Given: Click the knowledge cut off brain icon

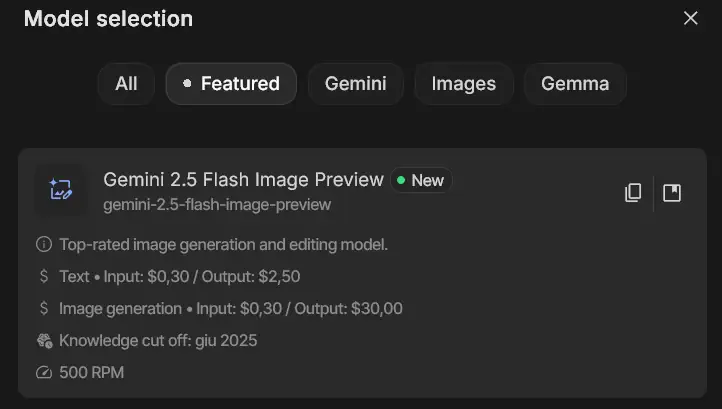Looking at the screenshot, I should (x=44, y=340).
